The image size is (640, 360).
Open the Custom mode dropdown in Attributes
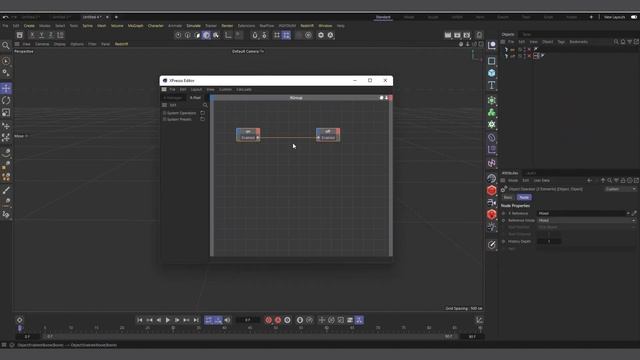(620, 189)
